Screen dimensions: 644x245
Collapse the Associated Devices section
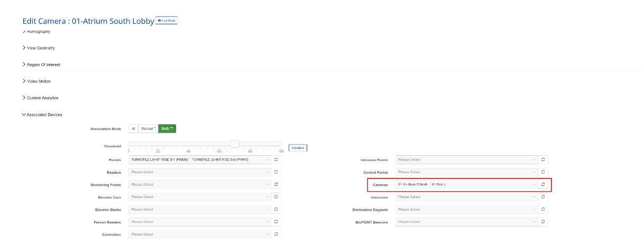coord(42,115)
